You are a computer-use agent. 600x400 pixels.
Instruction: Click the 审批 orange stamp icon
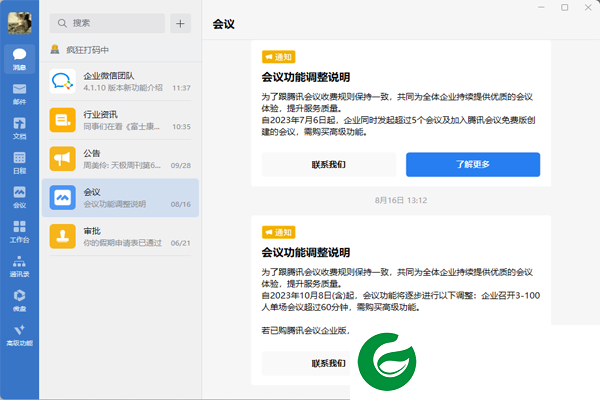(x=62, y=236)
